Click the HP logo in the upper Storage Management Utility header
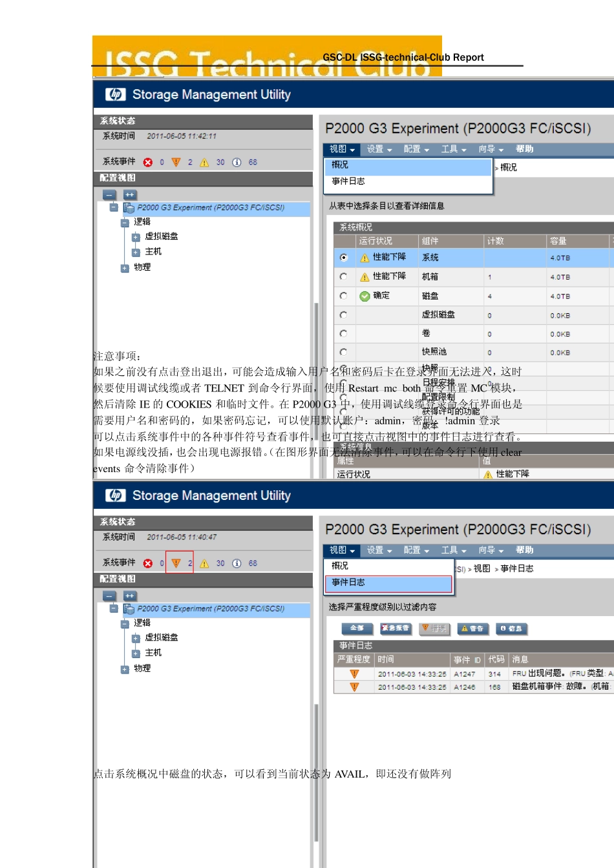 point(116,94)
